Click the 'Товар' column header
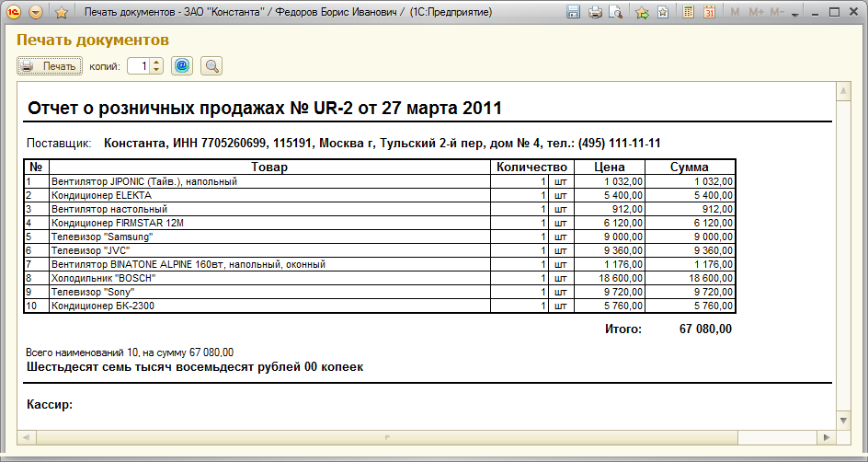Image resolution: width=868 pixels, height=462 pixels. pos(269,167)
